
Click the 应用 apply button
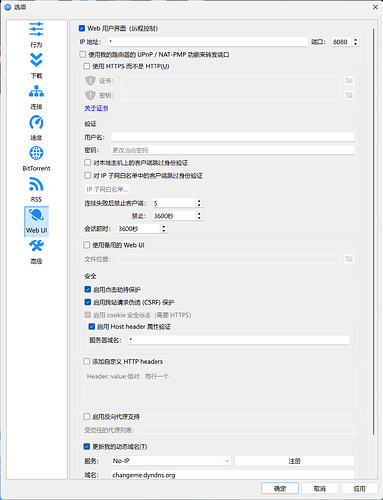(x=359, y=489)
